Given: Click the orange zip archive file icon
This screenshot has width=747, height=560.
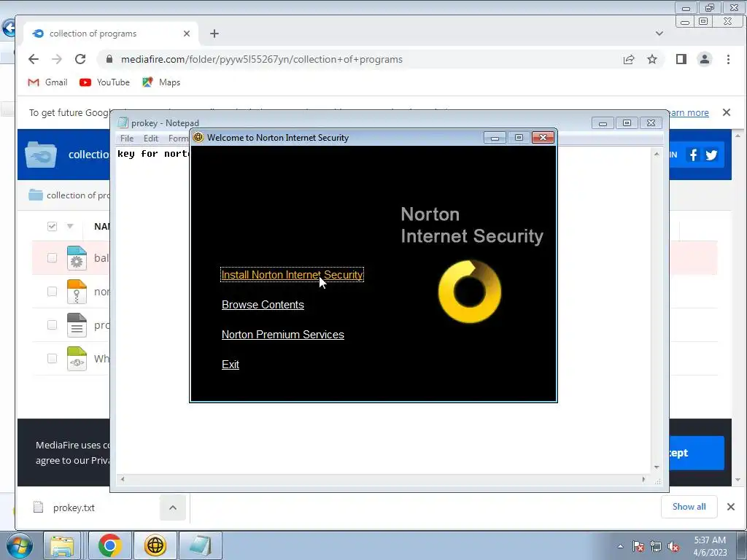Looking at the screenshot, I should point(77,292).
